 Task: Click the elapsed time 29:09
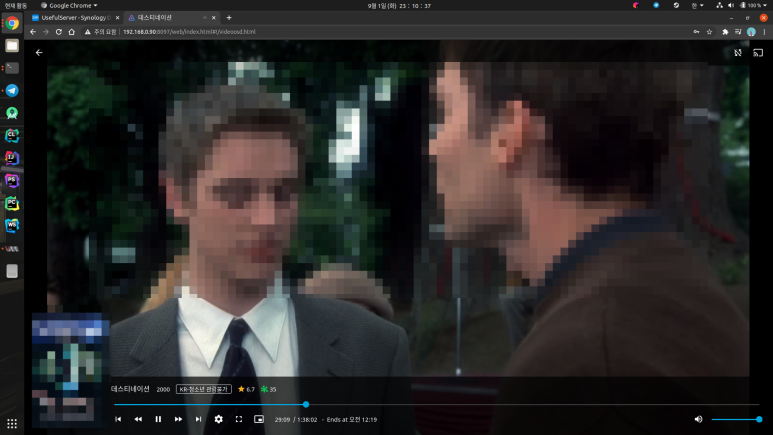(x=282, y=420)
